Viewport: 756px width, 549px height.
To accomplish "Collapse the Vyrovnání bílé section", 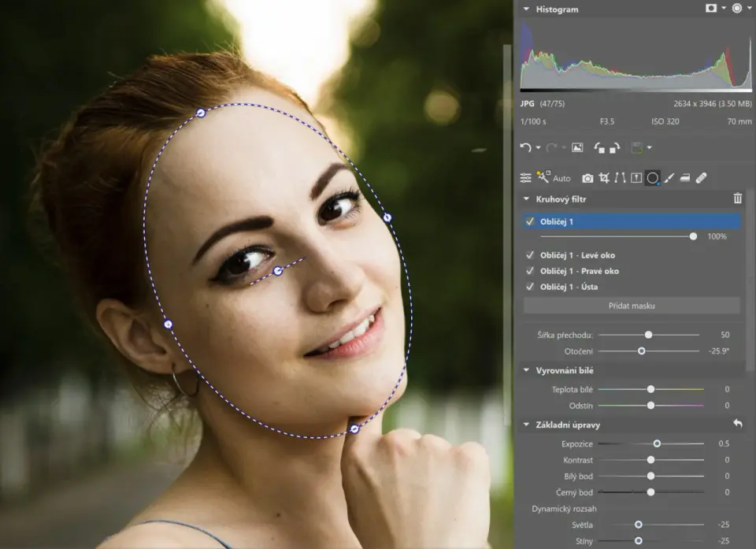I will (x=526, y=370).
